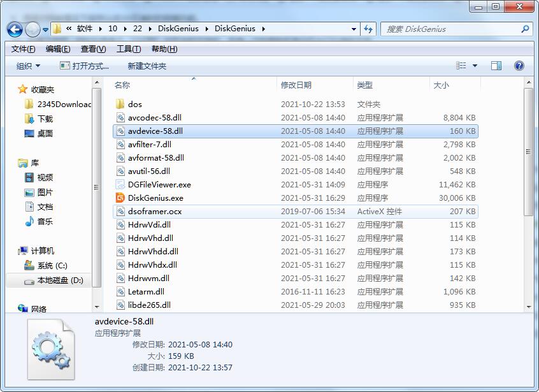Expand the arrow after the last DiskGenius breadcrumb
This screenshot has height=392, width=539.
tap(263, 29)
